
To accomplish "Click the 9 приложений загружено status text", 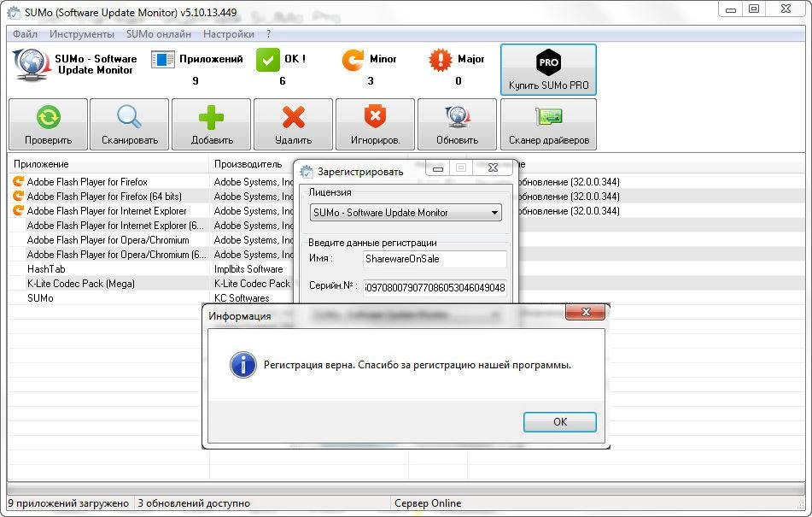I will [68, 503].
